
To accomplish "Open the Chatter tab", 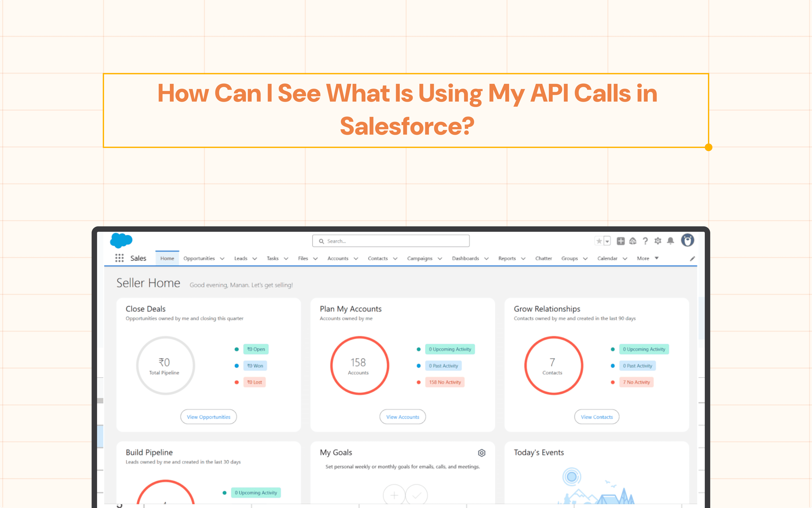I will [544, 258].
